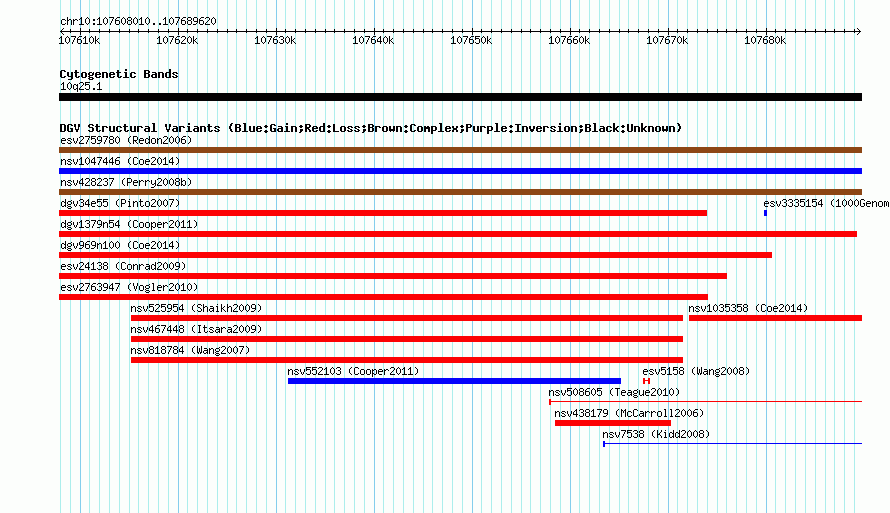
Task: Select the nsv1047446 (Coe2014) blue gain bar
Action: [x=460, y=171]
